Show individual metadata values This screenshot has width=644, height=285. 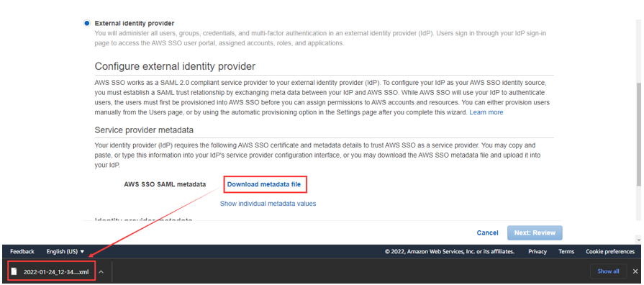tap(268, 203)
